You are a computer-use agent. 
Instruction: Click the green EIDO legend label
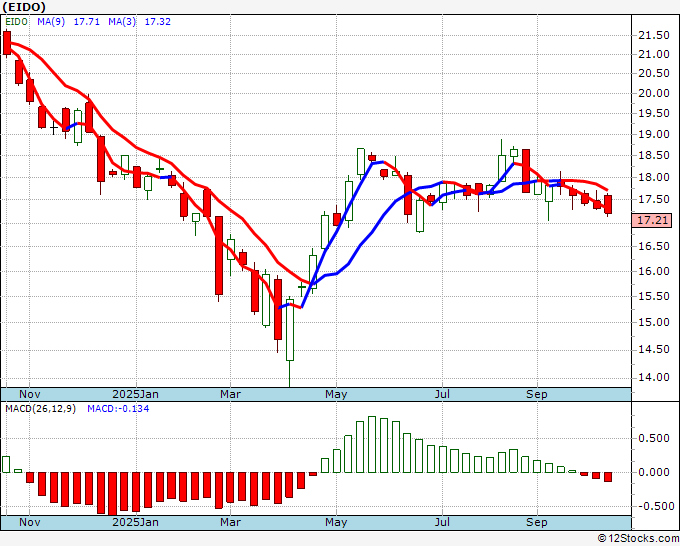click(x=16, y=22)
